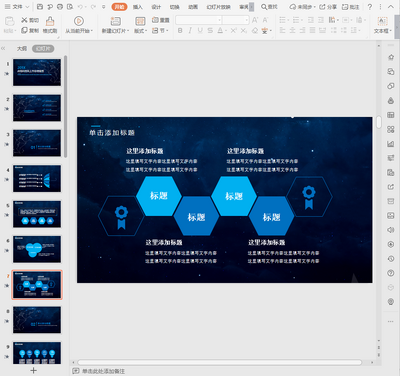Click the 单击添加标题 slide title placeholder
This screenshot has height=376, width=400.
pos(112,133)
